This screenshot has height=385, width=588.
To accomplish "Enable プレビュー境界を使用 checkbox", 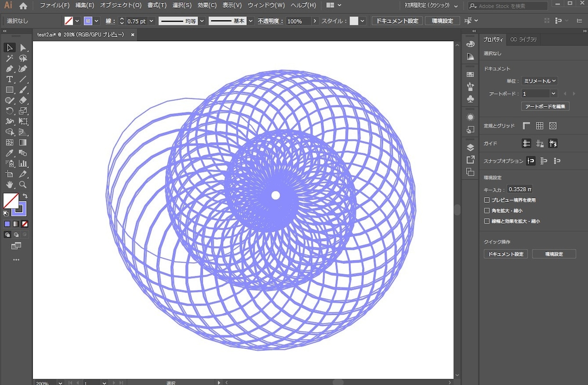I will coord(487,200).
